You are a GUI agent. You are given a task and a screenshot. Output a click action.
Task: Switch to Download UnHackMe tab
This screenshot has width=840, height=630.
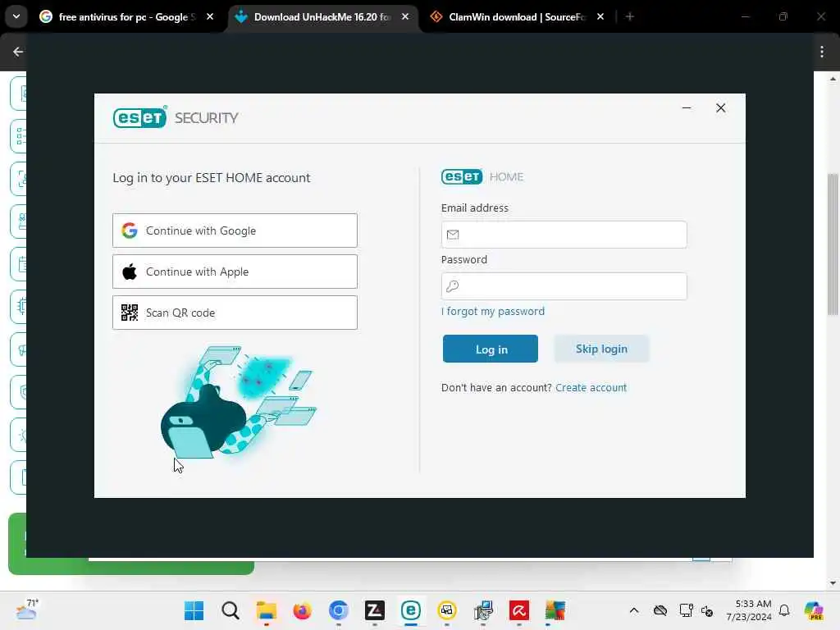(x=322, y=16)
